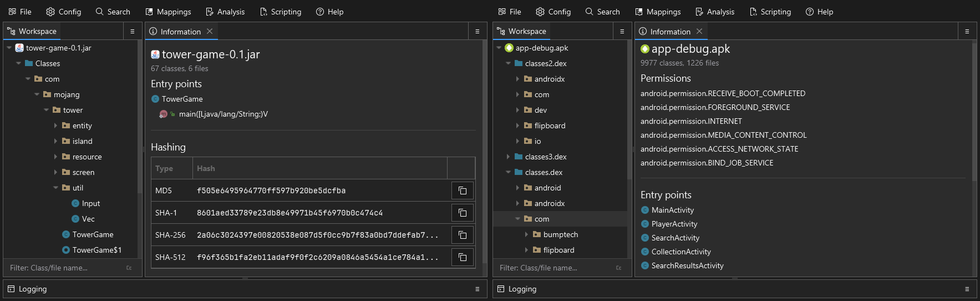Close the Information tab for app-debug.apk
This screenshot has width=980, height=301.
click(699, 32)
